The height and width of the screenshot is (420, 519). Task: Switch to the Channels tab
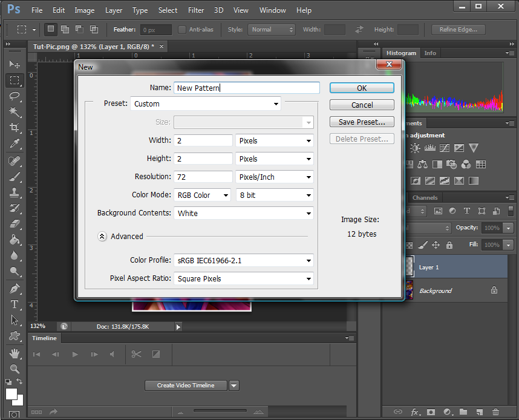(x=425, y=198)
